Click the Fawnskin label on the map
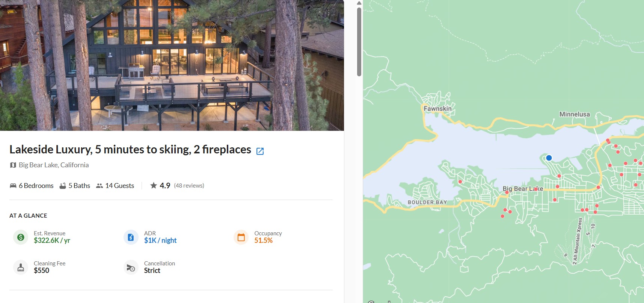The height and width of the screenshot is (303, 644). pyautogui.click(x=437, y=109)
